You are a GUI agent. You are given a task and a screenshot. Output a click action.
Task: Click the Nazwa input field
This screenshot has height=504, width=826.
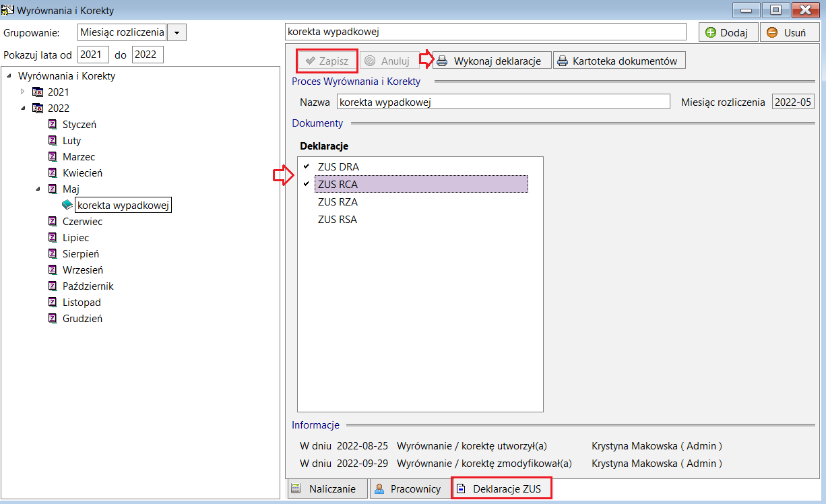(x=503, y=102)
